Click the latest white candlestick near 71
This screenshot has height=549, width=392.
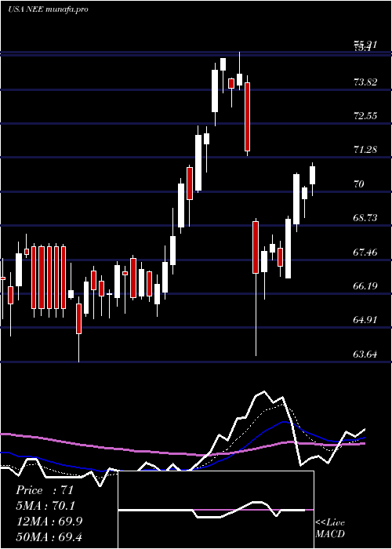(313, 179)
